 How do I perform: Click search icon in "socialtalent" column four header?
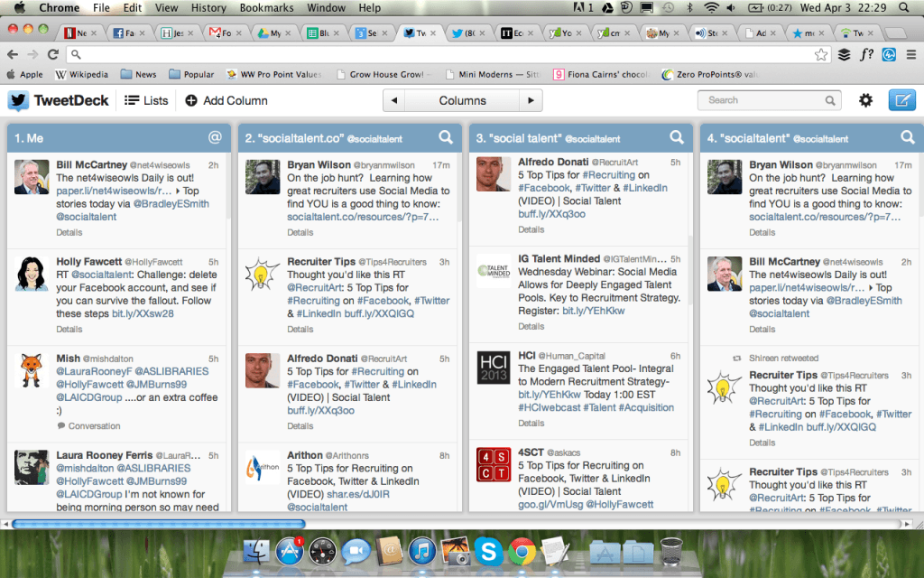point(908,137)
